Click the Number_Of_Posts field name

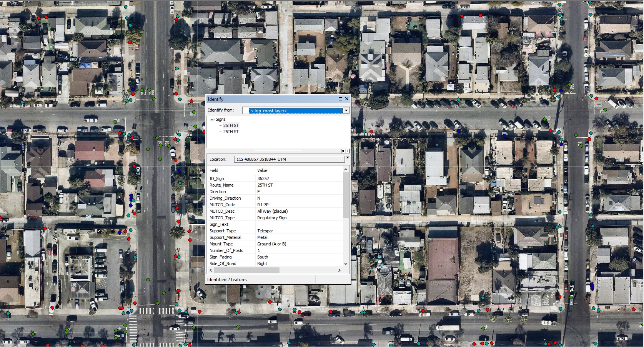[x=226, y=250]
